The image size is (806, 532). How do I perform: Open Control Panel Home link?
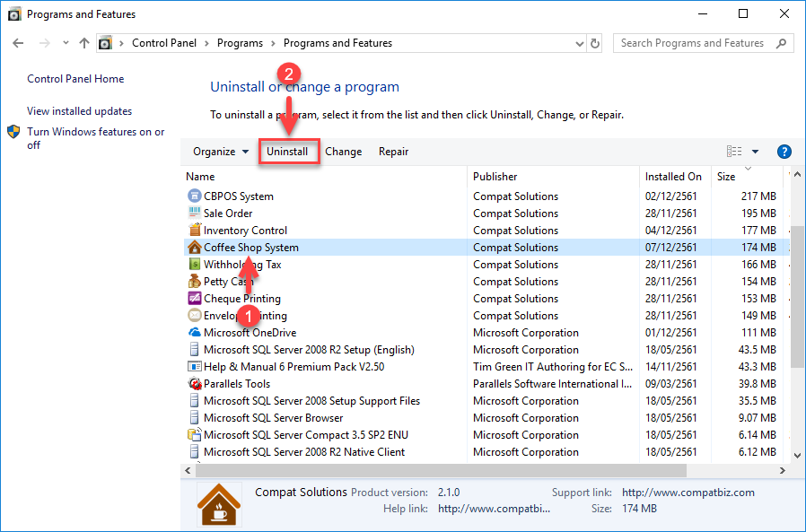point(75,79)
